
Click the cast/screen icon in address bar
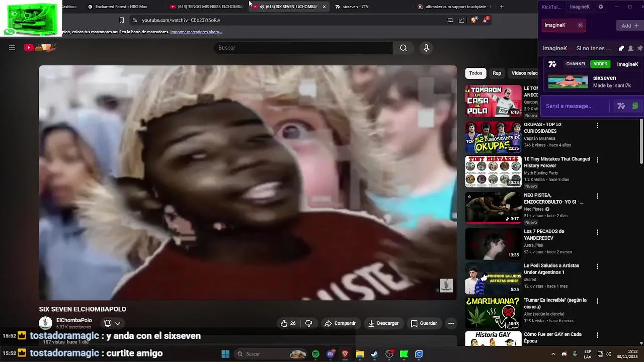click(450, 20)
